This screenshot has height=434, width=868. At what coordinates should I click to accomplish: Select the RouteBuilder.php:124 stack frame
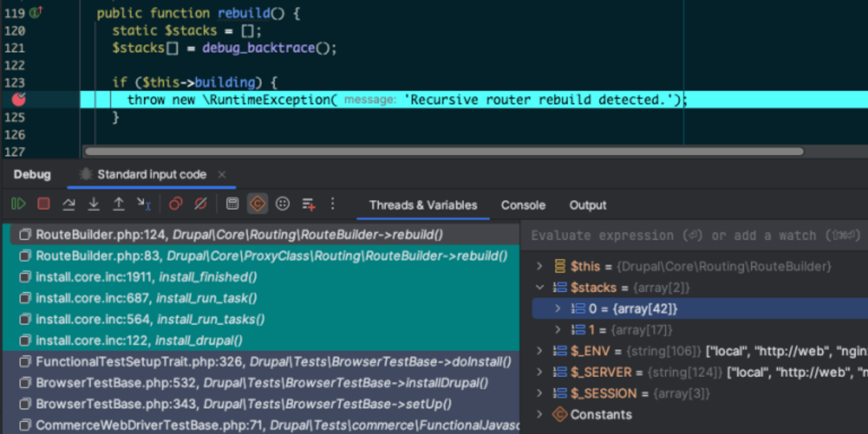coord(260,234)
